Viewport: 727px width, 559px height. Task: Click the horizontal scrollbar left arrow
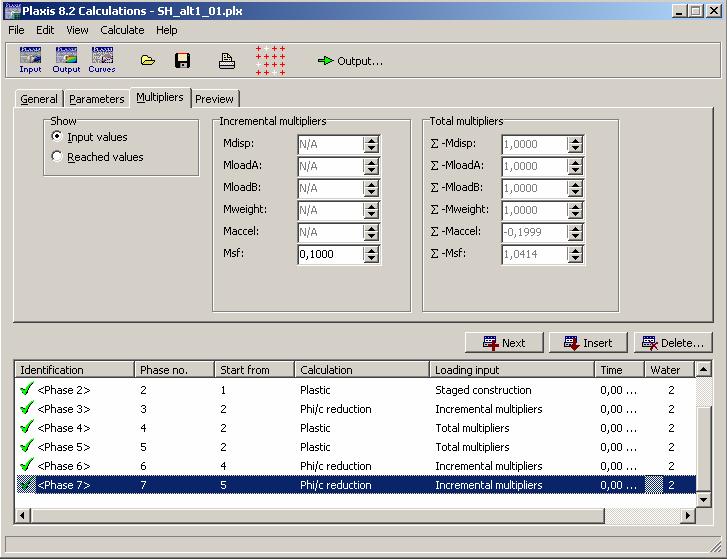pyautogui.click(x=23, y=515)
